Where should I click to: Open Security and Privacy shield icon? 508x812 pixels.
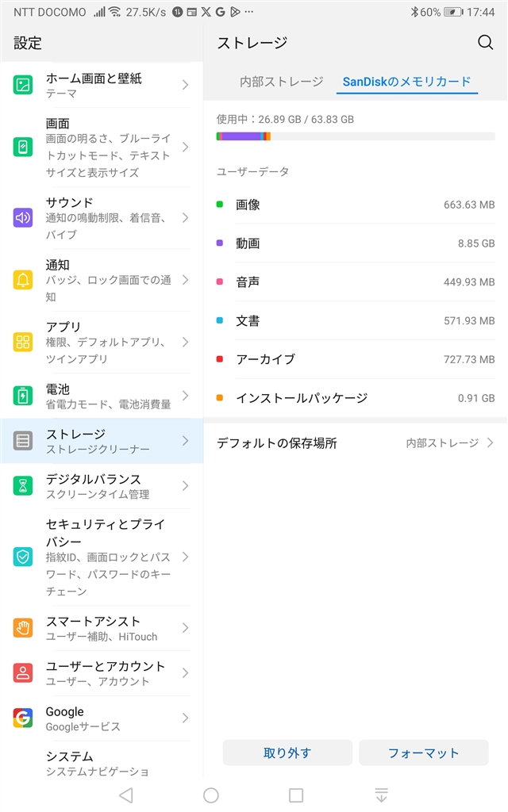tap(23, 557)
